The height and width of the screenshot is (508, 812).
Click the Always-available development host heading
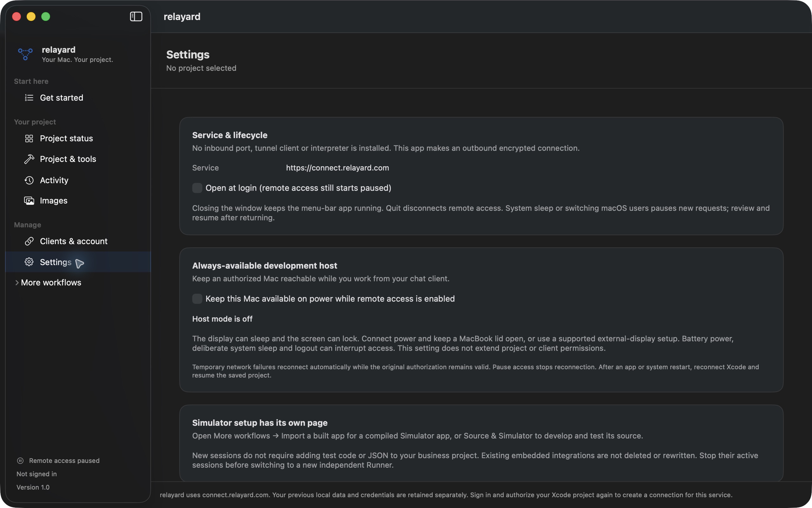click(x=265, y=266)
